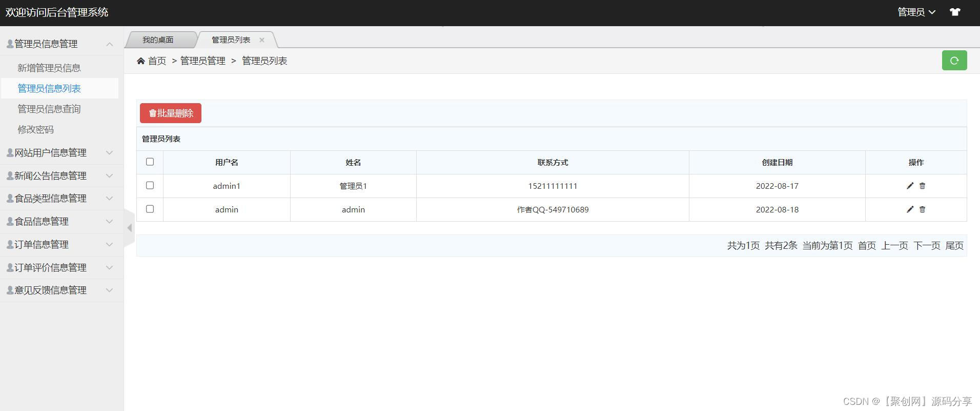Open the 管理员 account dropdown
This screenshot has height=411, width=980.
click(916, 12)
